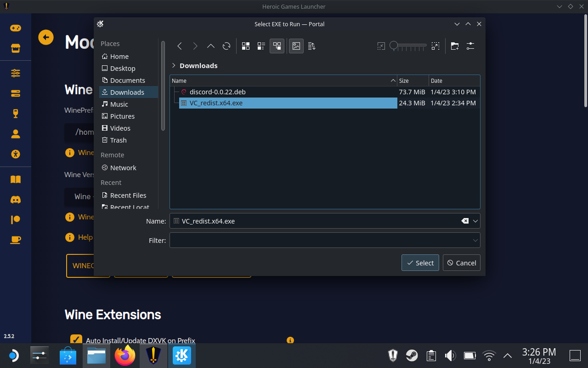
Task: Check Auto Install/Update DXVK on Prefix
Action: click(x=76, y=339)
